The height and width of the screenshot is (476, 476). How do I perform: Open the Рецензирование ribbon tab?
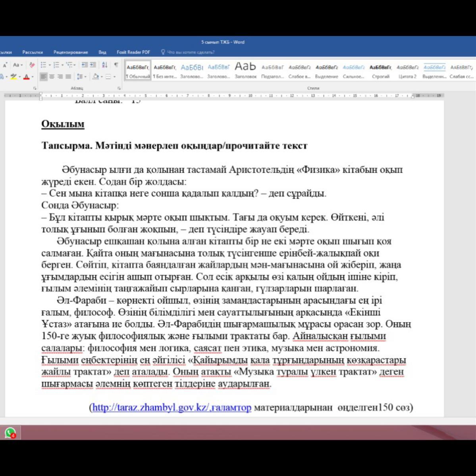(x=71, y=52)
